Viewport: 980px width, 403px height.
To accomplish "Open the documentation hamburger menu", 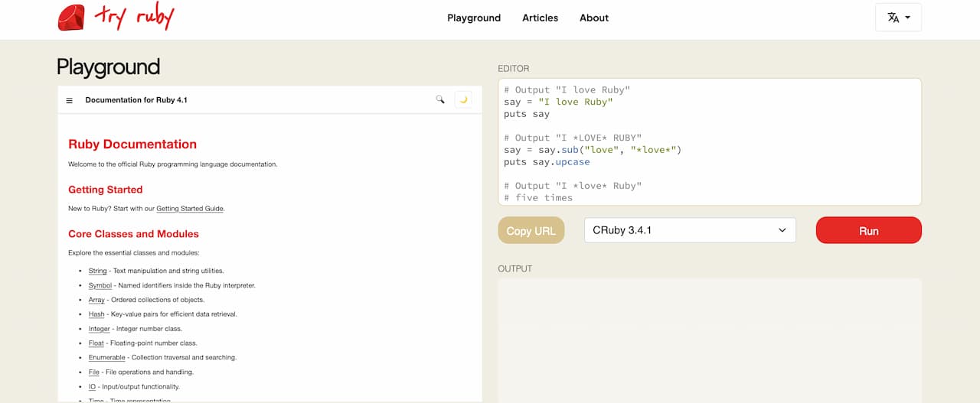I will (70, 100).
